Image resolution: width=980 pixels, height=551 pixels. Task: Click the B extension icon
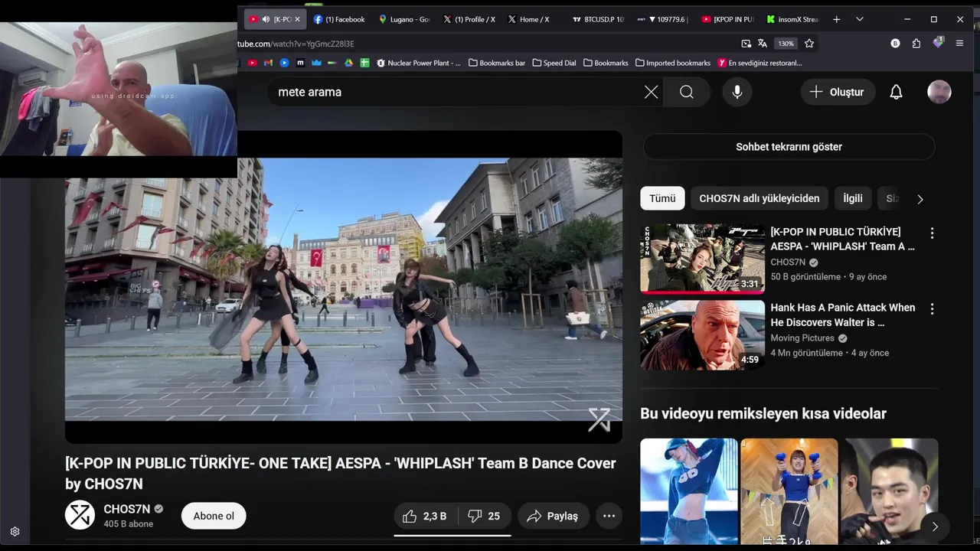895,44
